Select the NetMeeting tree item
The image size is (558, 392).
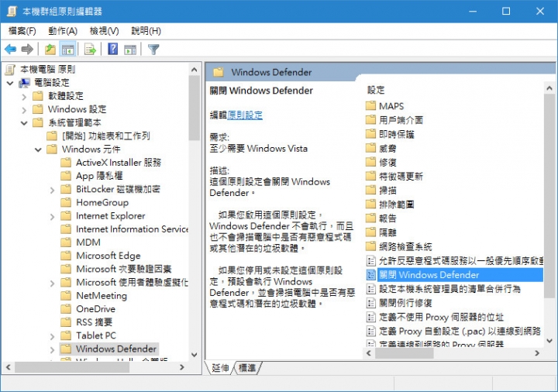pyautogui.click(x=102, y=296)
